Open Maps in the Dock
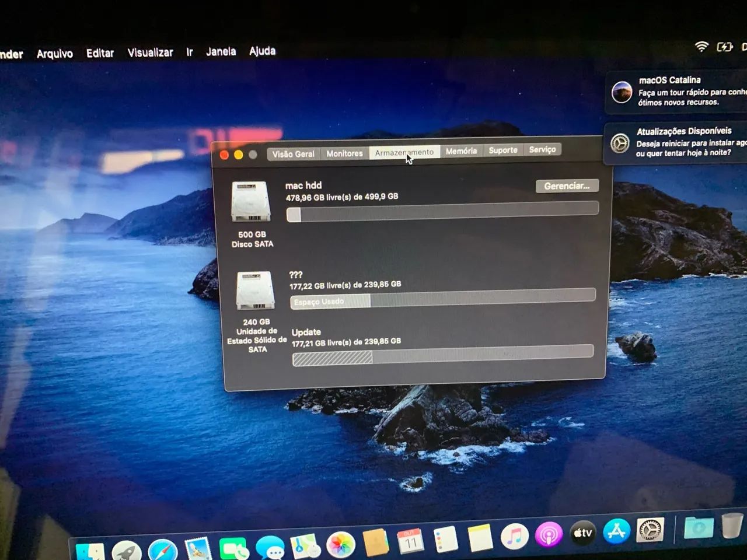The image size is (747, 560). tap(306, 547)
